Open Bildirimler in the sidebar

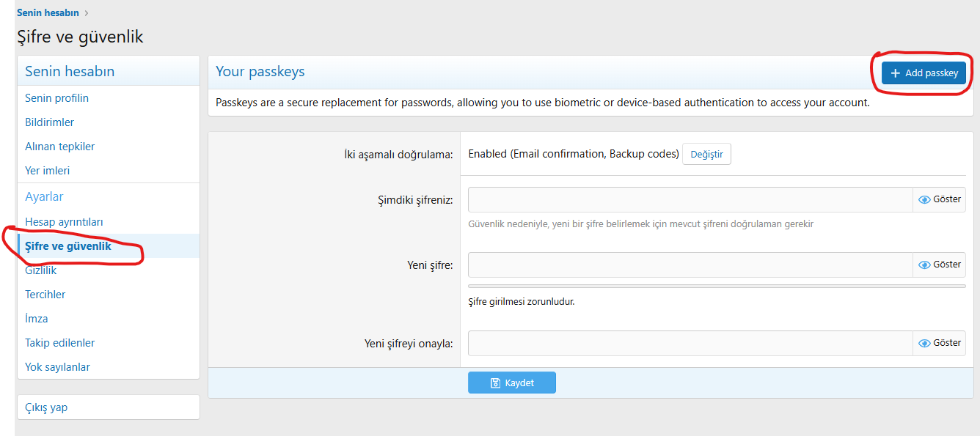pyautogui.click(x=50, y=122)
